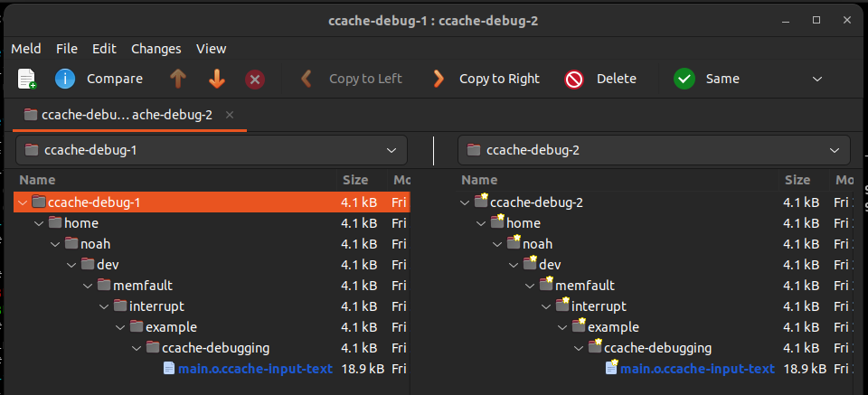The width and height of the screenshot is (868, 395).
Task: Select the ccache-debugging folder in left pane
Action: [215, 348]
